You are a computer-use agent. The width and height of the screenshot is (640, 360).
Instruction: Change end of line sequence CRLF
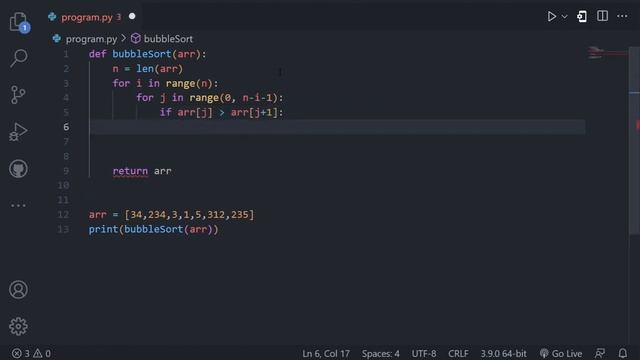(458, 353)
